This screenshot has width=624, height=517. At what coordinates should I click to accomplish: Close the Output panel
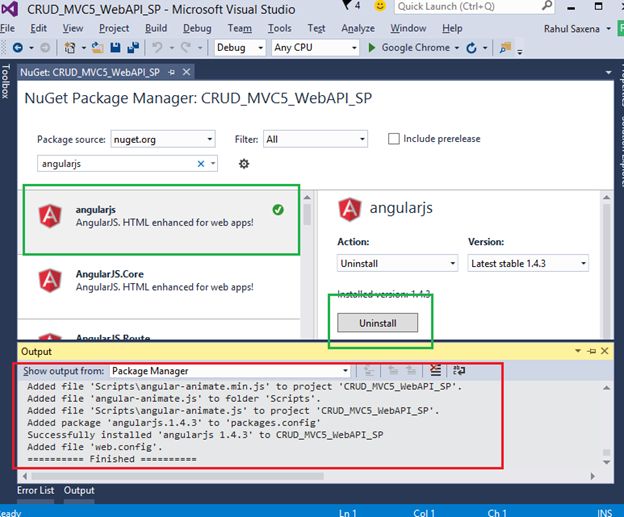click(604, 351)
